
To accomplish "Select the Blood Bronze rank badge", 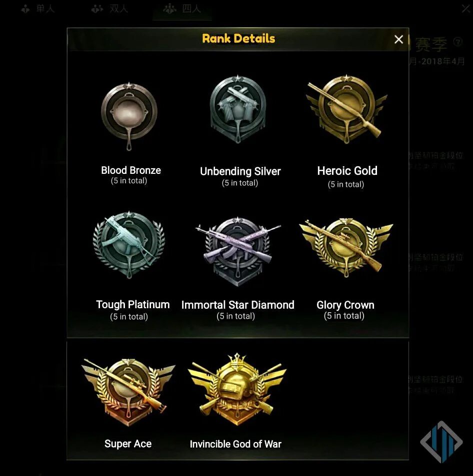I will pos(129,116).
